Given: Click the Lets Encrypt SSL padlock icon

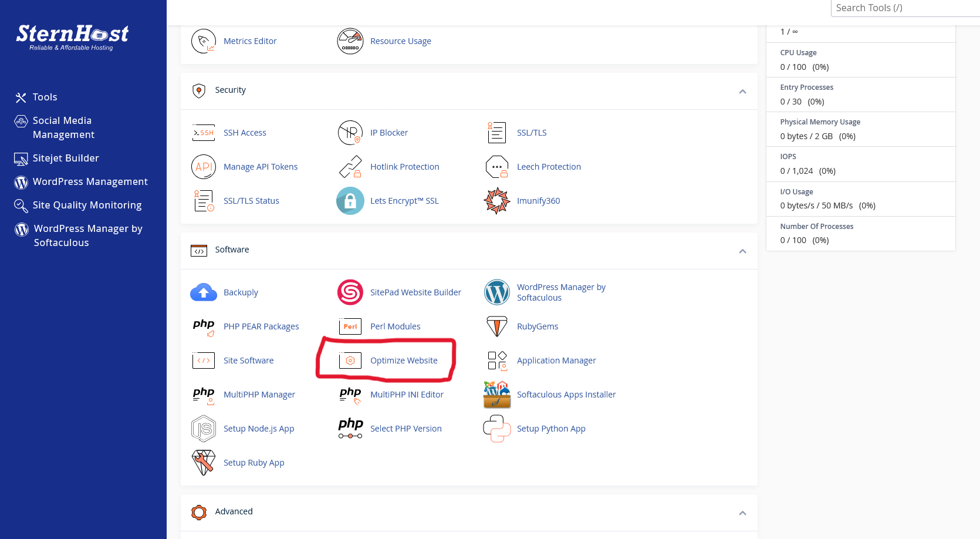Looking at the screenshot, I should [350, 201].
